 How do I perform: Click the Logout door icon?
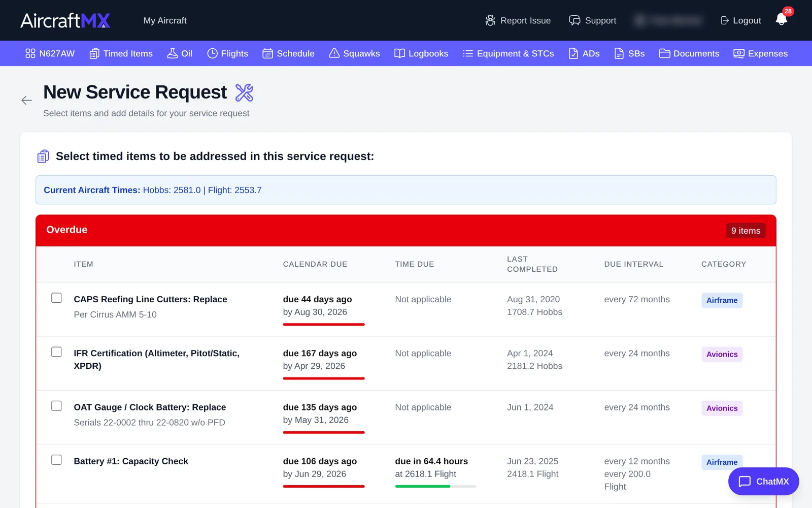pos(725,20)
